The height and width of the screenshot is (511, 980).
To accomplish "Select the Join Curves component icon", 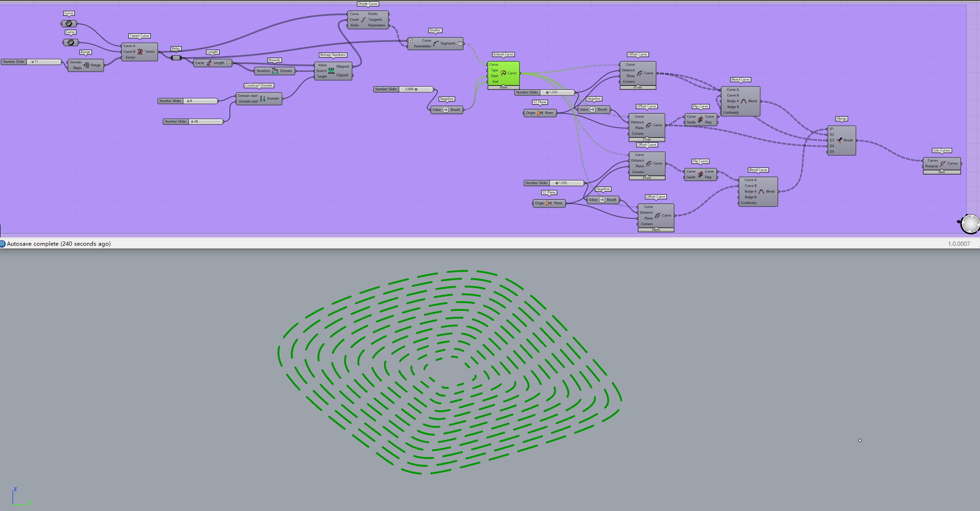I will (942, 163).
